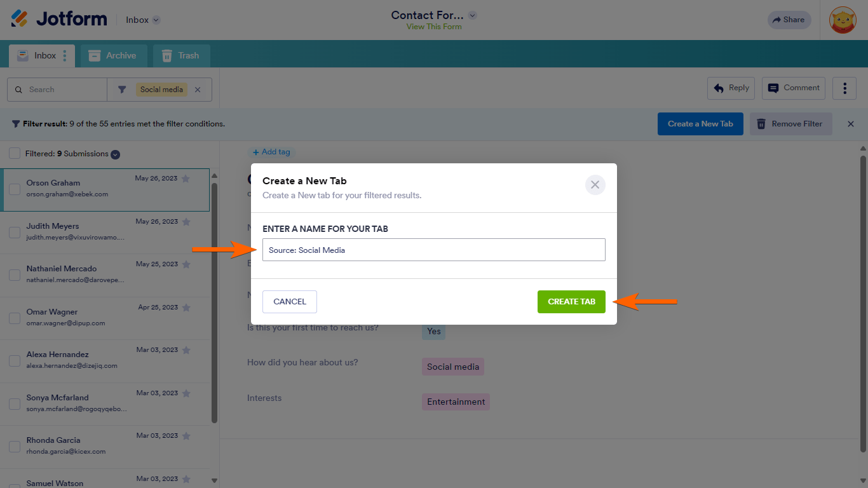Star Judith Meyers' submission

(x=186, y=222)
